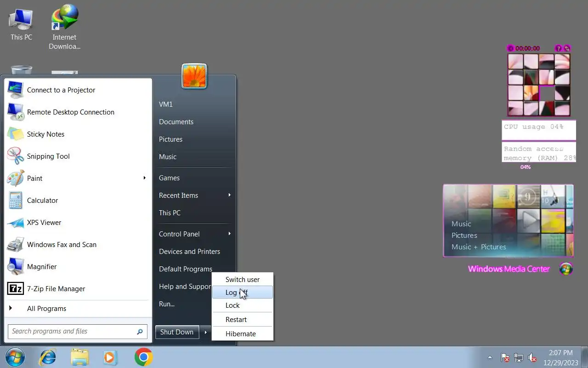Launch the Calculator icon
The height and width of the screenshot is (368, 588).
15,201
